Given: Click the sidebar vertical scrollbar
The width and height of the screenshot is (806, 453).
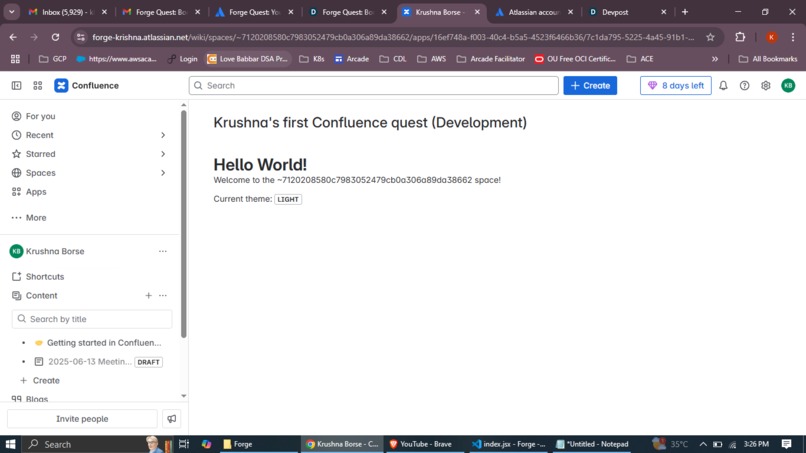Looking at the screenshot, I should tap(184, 224).
